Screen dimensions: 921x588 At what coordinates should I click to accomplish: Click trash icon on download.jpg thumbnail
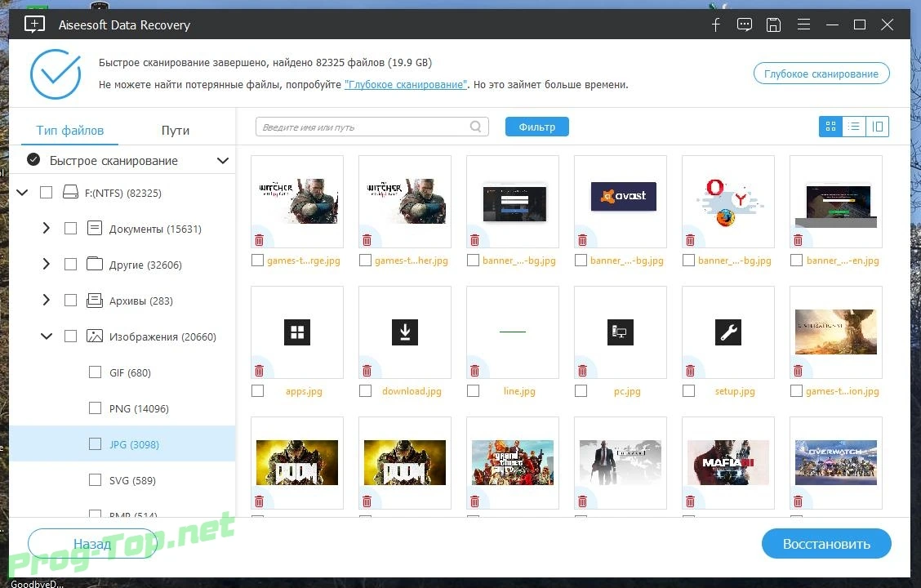[367, 371]
